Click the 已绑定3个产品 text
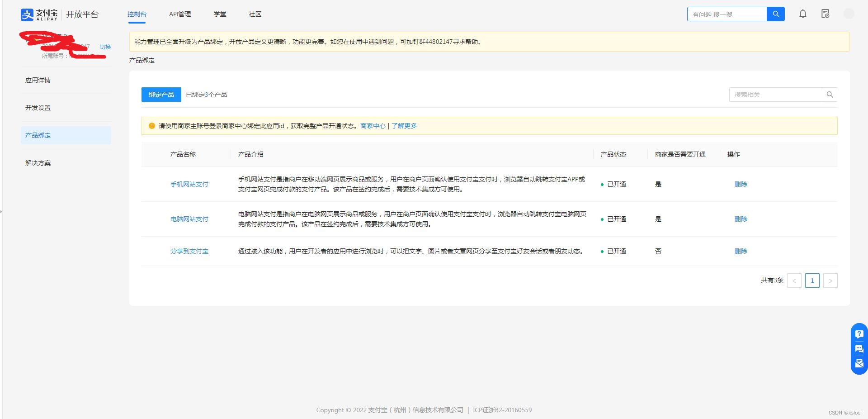Image resolution: width=868 pixels, height=419 pixels. (x=207, y=95)
